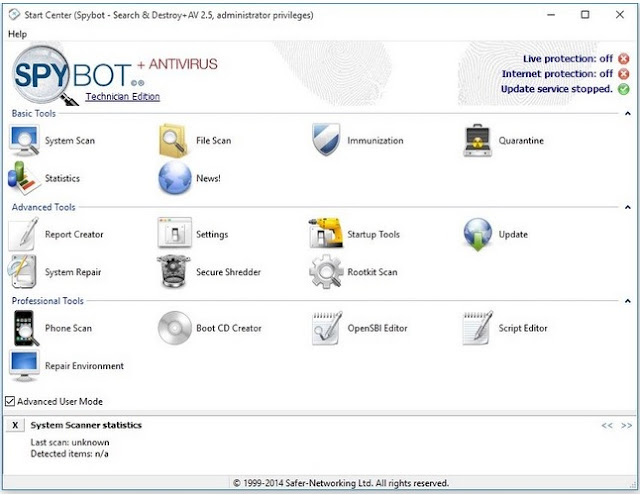
Task: Start the Report Creator pen icon
Action: (x=24, y=234)
